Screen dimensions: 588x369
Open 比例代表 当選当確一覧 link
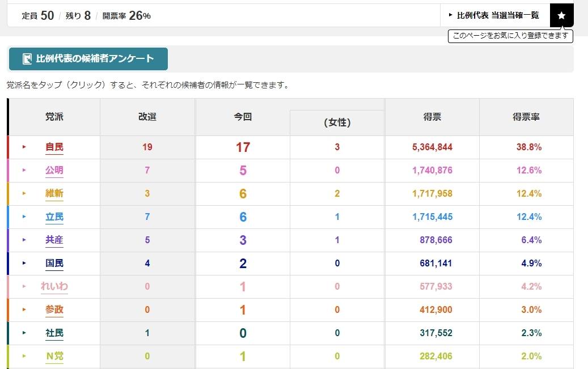coord(494,15)
